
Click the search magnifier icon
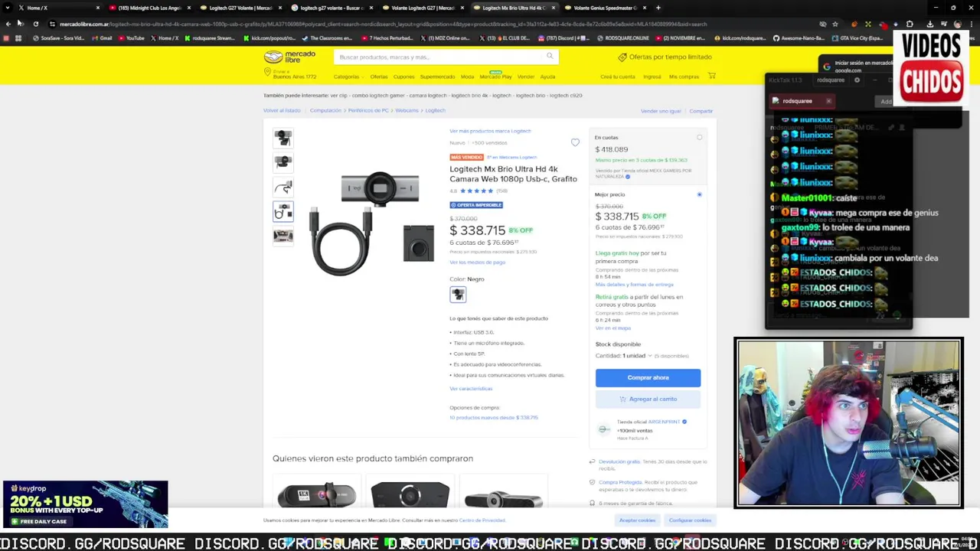[x=549, y=57]
